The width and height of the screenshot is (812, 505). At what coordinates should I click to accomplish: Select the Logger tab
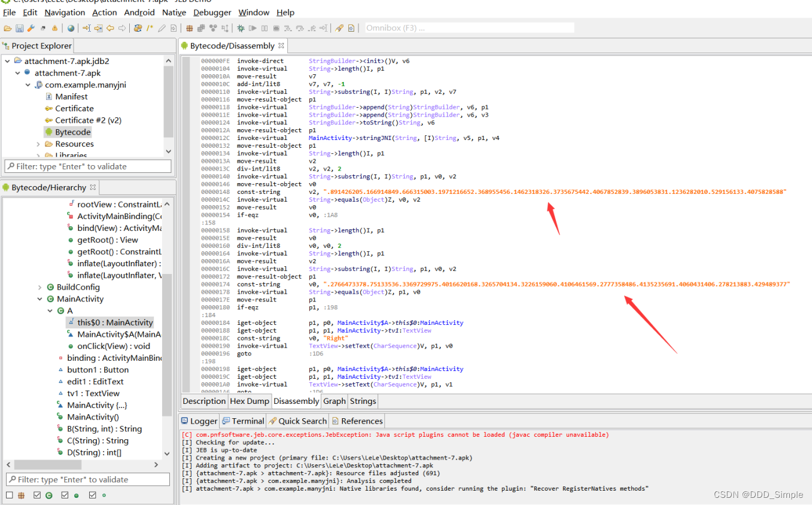click(199, 421)
